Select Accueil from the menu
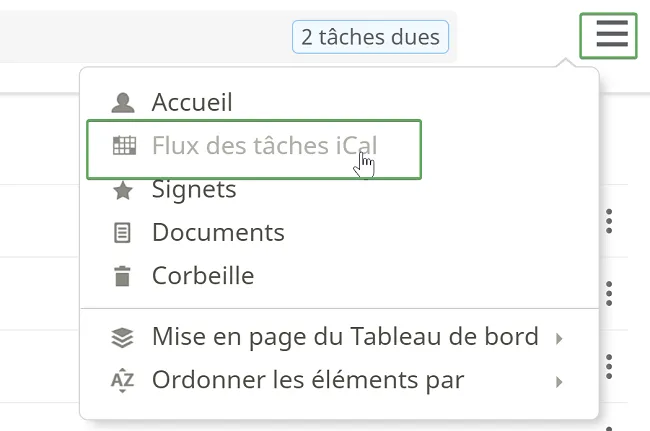The height and width of the screenshot is (431, 650). click(192, 102)
